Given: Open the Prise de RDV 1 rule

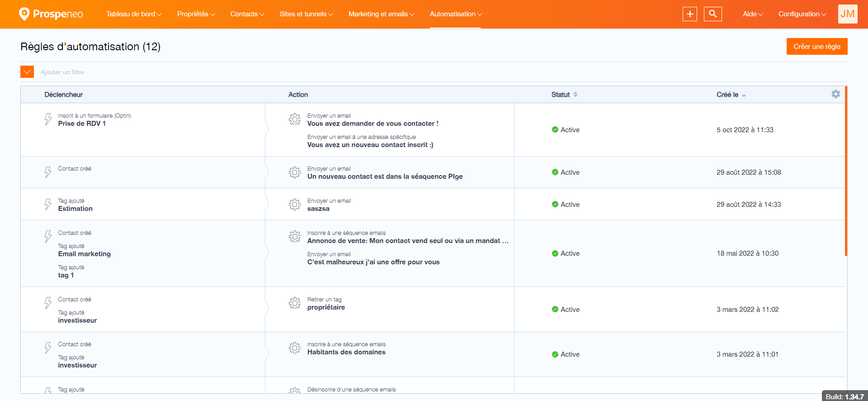Looking at the screenshot, I should coord(82,124).
